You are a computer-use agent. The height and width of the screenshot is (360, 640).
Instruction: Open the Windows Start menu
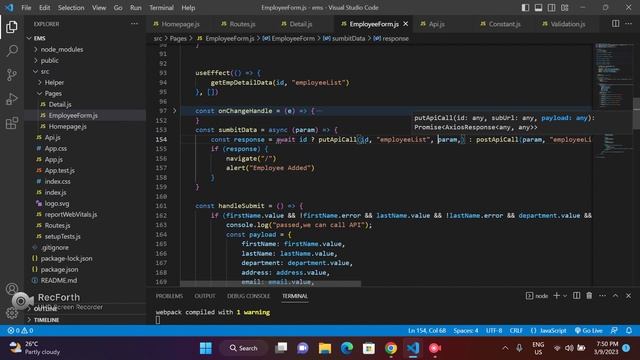click(x=206, y=348)
